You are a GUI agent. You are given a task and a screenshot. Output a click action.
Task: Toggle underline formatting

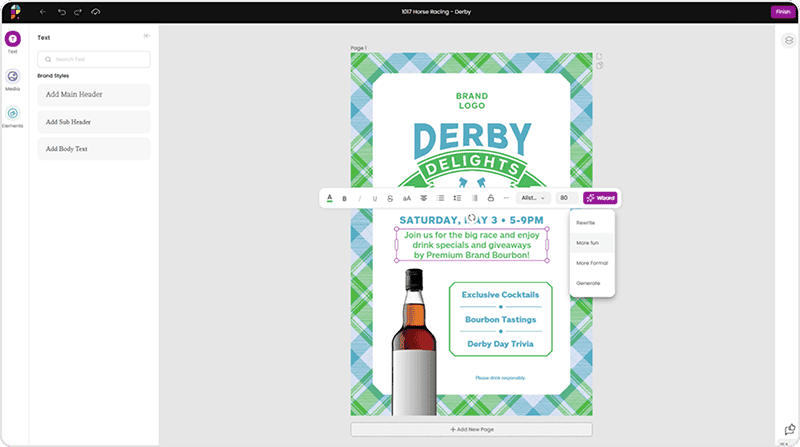[x=375, y=198]
